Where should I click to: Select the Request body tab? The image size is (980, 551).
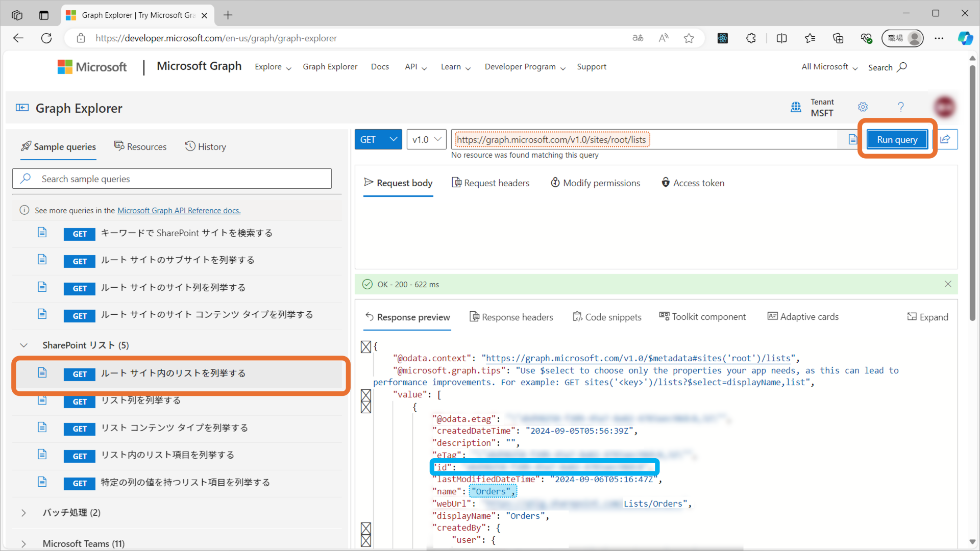tap(398, 183)
